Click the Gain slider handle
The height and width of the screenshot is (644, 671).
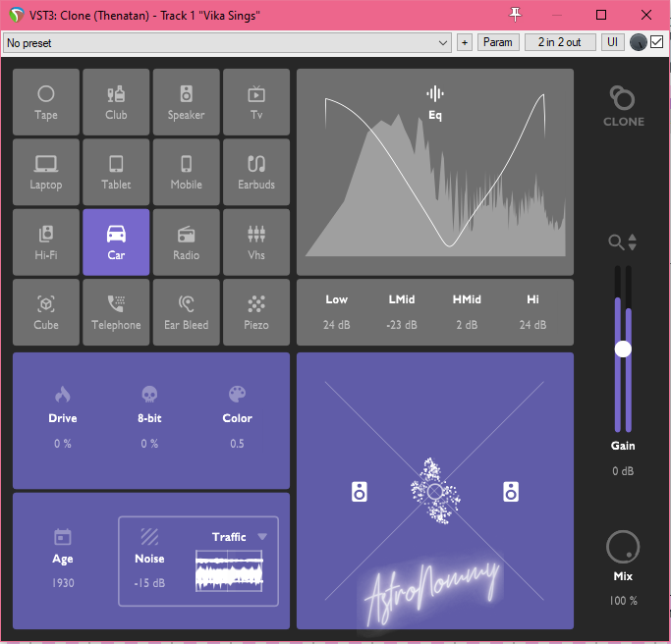pyautogui.click(x=623, y=349)
